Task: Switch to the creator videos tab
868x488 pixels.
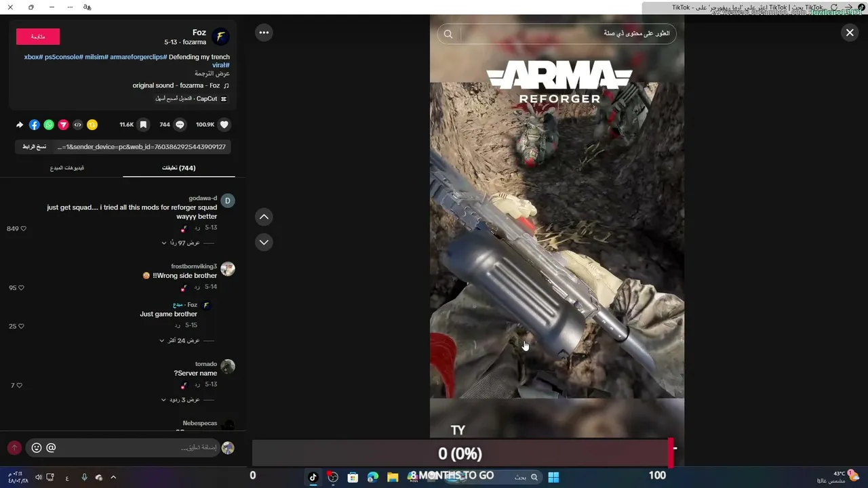Action: tap(67, 168)
